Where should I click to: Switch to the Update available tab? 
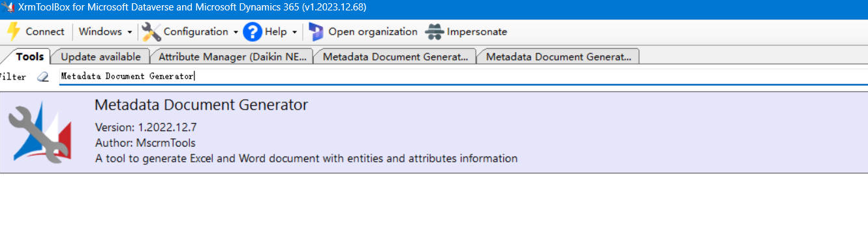tap(101, 57)
